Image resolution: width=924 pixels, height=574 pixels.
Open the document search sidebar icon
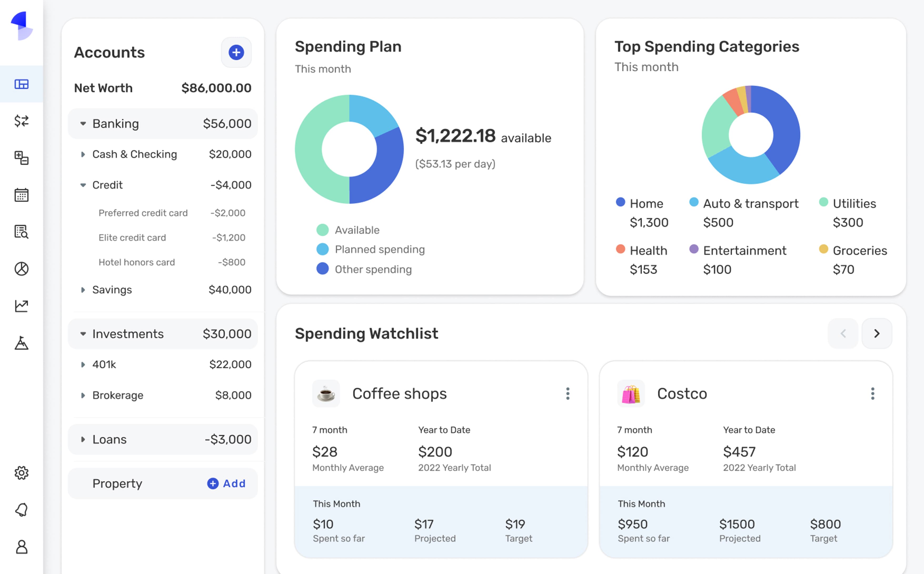22,231
